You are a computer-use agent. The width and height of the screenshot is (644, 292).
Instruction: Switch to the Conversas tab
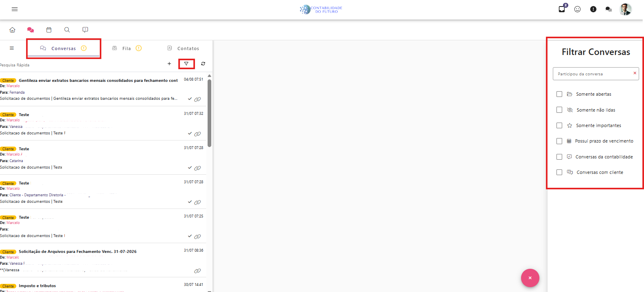pos(64,48)
